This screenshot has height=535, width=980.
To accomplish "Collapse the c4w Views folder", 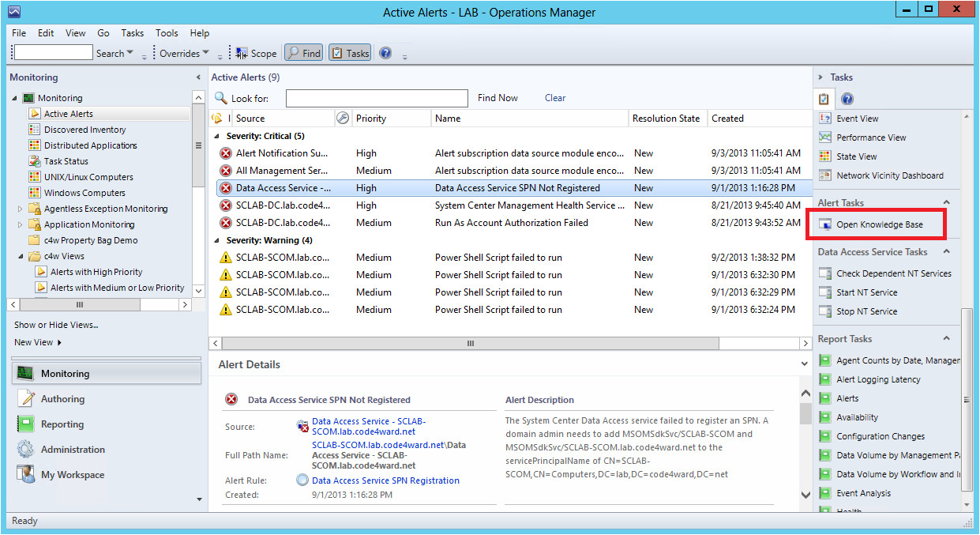I will pyautogui.click(x=21, y=256).
